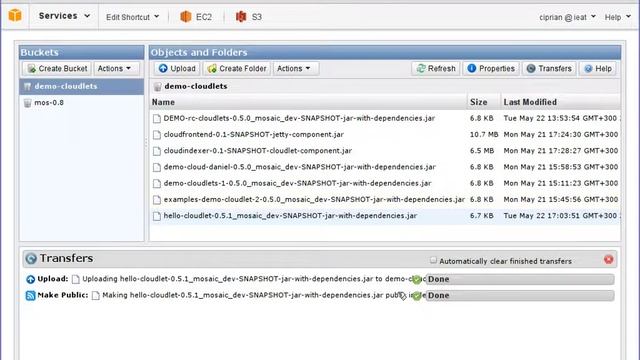Close the Transfers panel with red X
640x360 pixels.
coord(609,260)
